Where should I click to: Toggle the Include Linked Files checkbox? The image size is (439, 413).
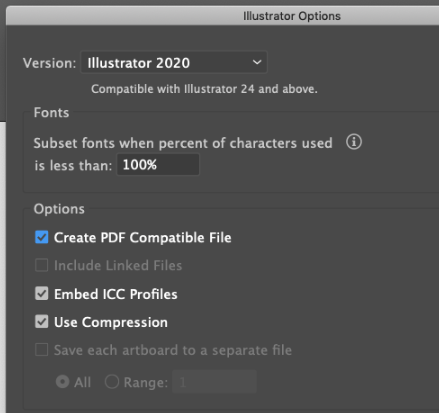point(42,265)
